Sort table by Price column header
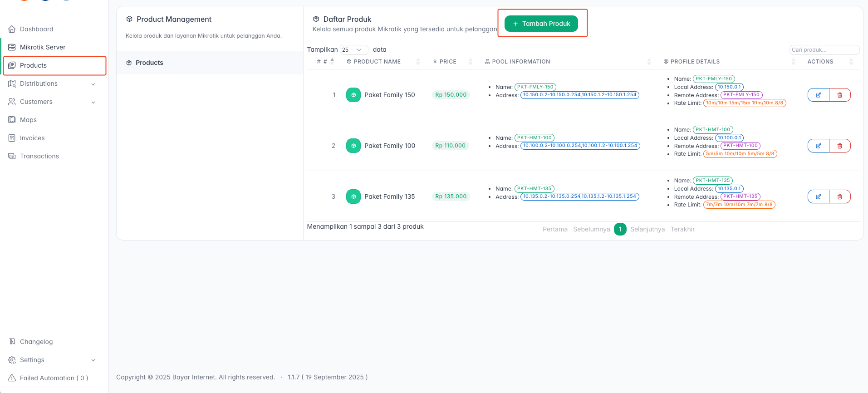 point(448,62)
